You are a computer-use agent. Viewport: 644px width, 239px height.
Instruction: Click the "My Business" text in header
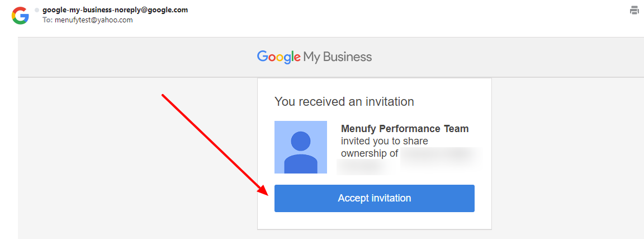point(338,57)
